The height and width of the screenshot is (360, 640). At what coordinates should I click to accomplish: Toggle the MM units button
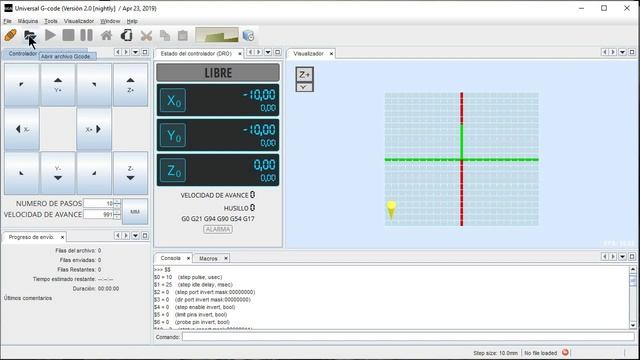point(135,211)
